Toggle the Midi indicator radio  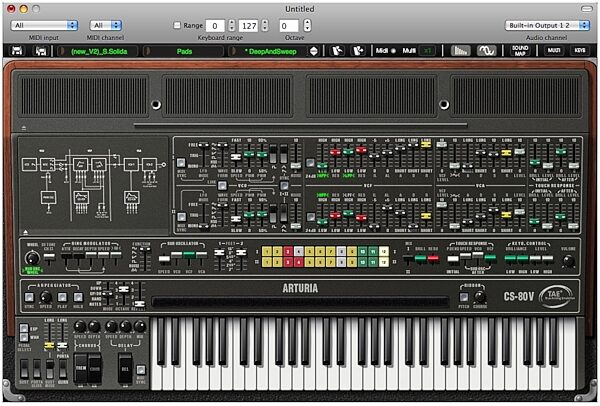click(x=393, y=51)
